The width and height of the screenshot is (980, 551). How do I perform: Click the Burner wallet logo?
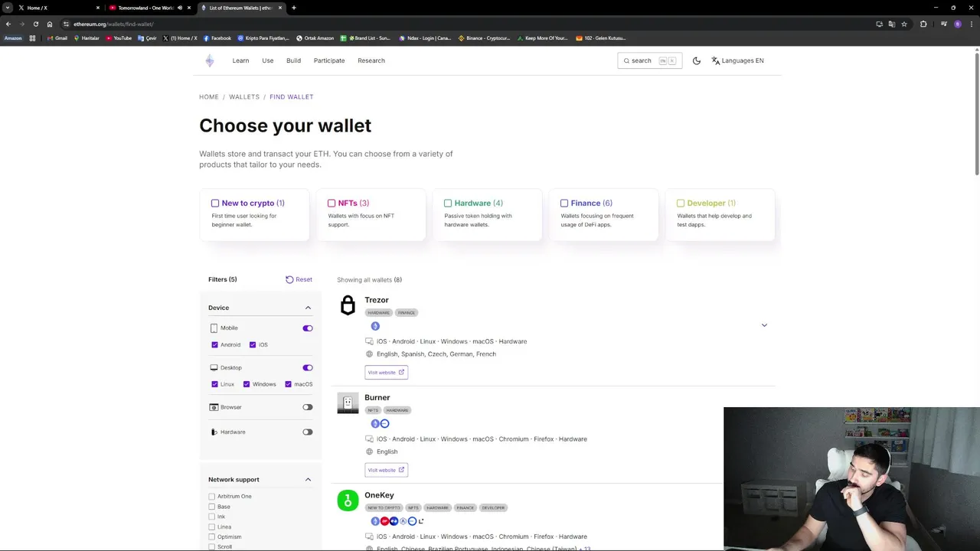[348, 403]
